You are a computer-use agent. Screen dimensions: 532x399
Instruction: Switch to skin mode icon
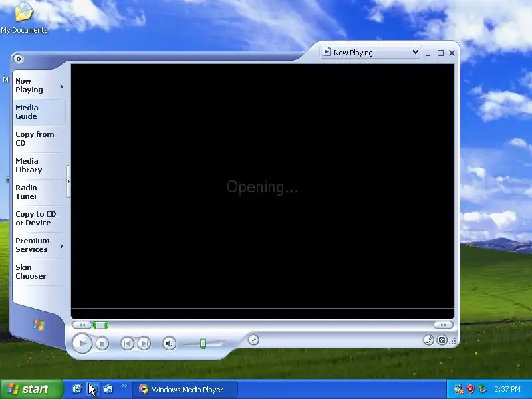tap(442, 340)
